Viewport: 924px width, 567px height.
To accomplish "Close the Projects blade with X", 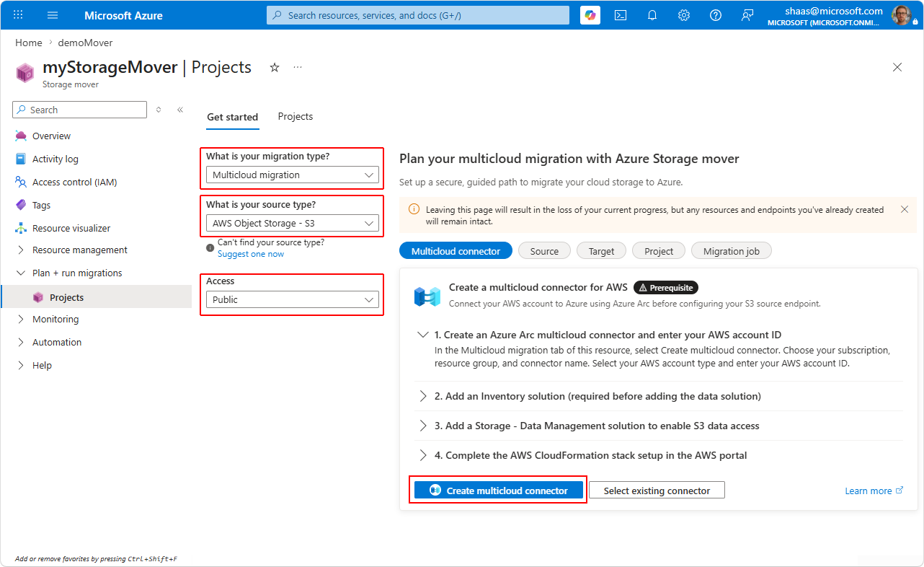I will (x=897, y=67).
